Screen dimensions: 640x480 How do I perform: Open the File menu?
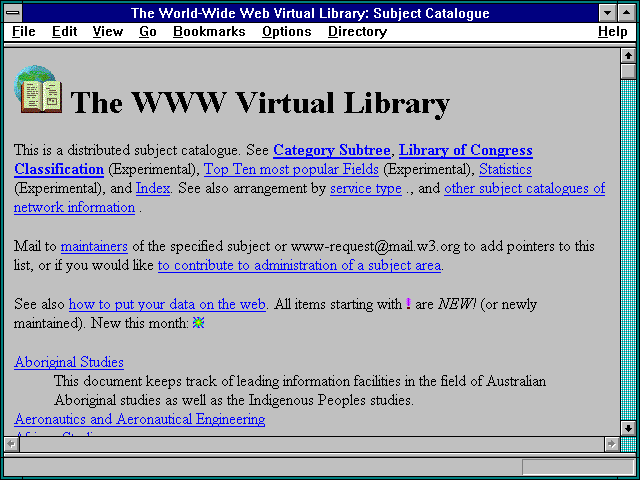[x=24, y=31]
